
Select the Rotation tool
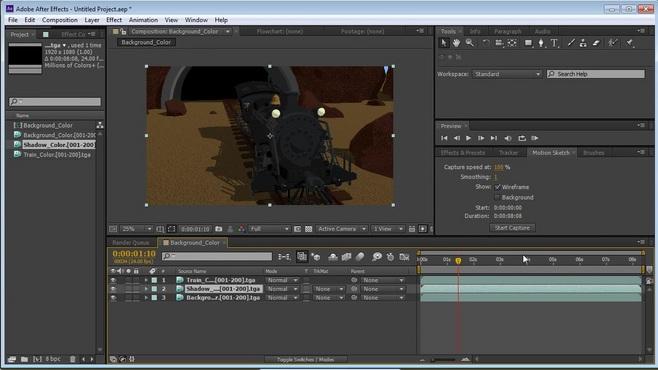coord(486,43)
